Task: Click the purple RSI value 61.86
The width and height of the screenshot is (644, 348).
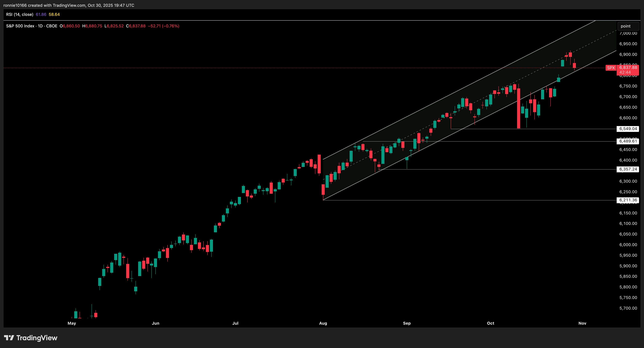Action: [41, 14]
